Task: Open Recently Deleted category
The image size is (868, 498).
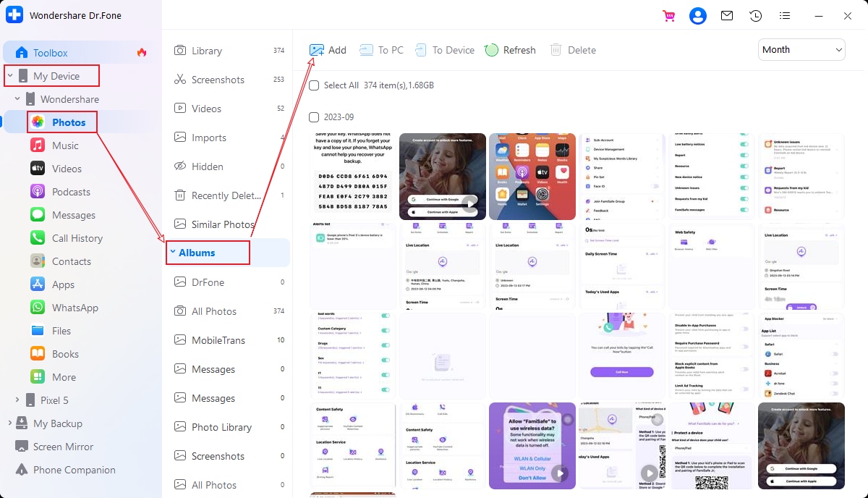Action: click(229, 195)
